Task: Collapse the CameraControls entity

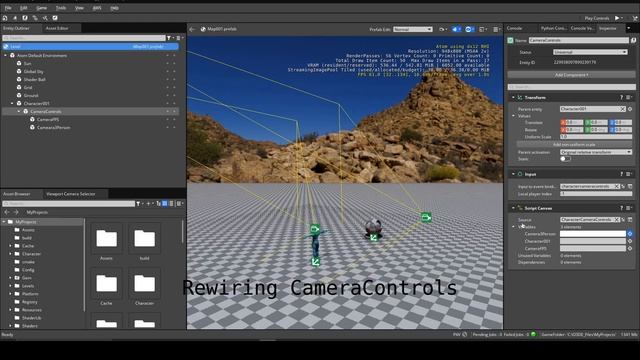Action: [19, 111]
